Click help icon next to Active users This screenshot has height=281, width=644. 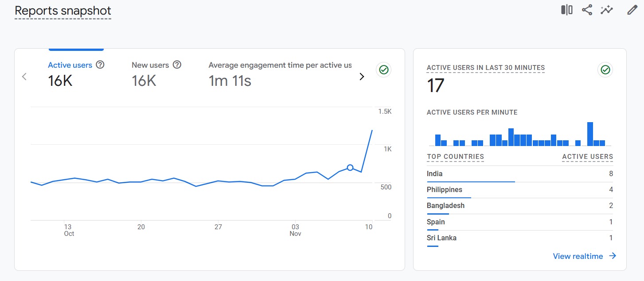(100, 65)
